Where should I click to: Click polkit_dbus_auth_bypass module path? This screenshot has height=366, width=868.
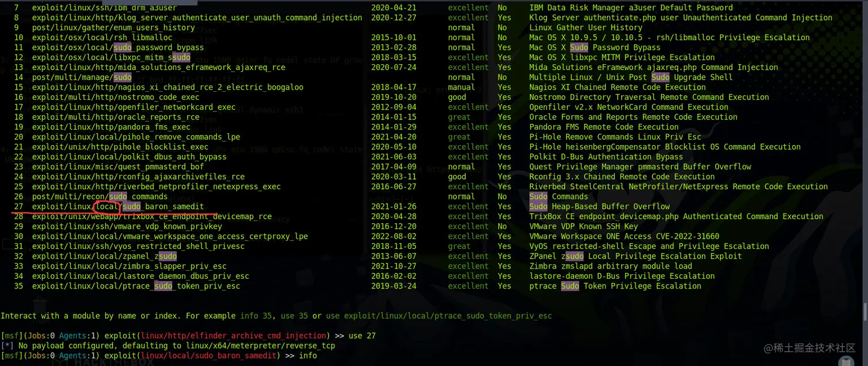[x=129, y=157]
